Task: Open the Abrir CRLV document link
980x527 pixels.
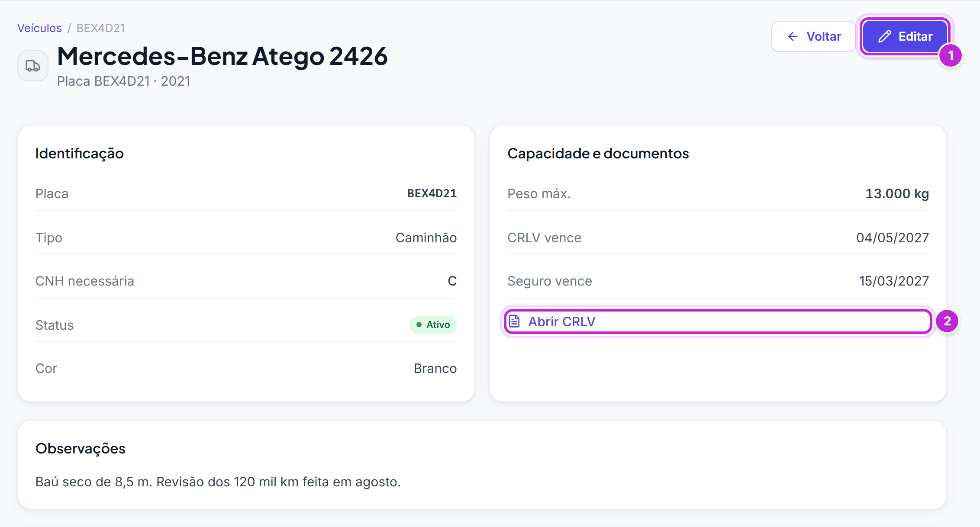Action: click(x=718, y=321)
